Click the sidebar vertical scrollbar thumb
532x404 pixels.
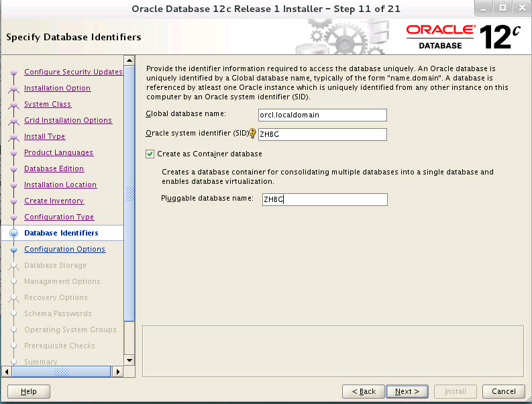pyautogui.click(x=129, y=193)
